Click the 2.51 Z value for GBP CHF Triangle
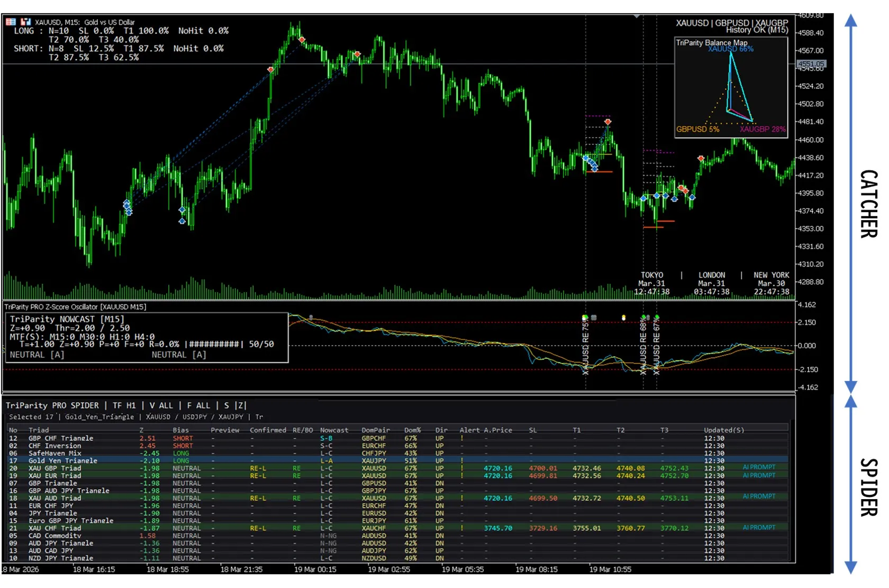Image resolution: width=889 pixels, height=588 pixels. tap(148, 438)
